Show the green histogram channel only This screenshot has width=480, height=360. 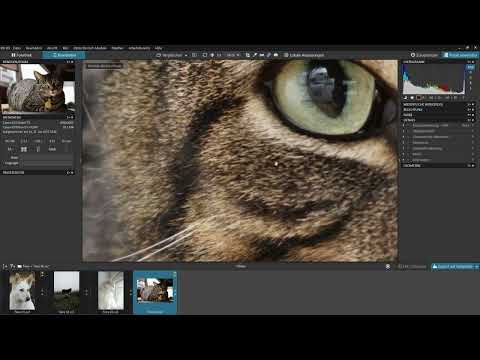pos(470,77)
